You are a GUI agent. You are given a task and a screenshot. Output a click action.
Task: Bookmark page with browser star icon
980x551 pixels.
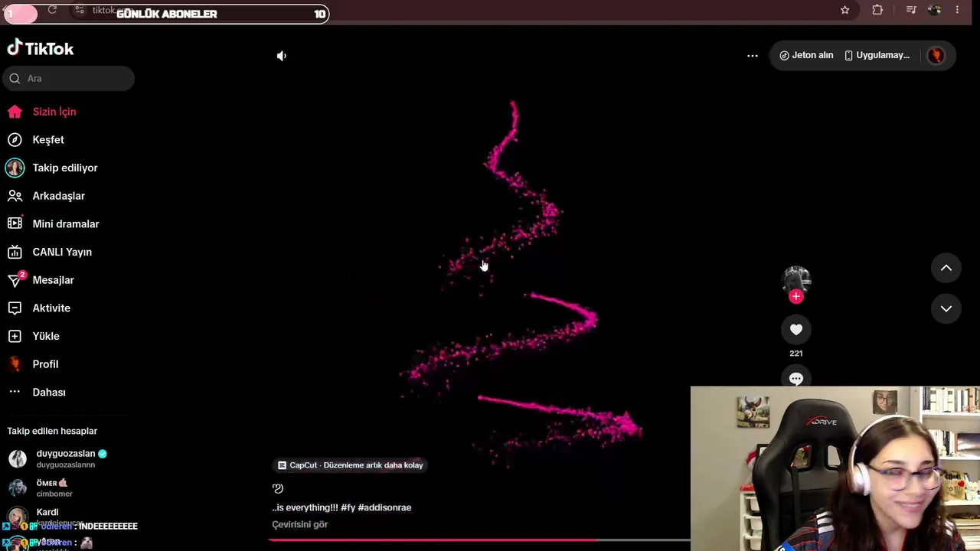(x=845, y=10)
